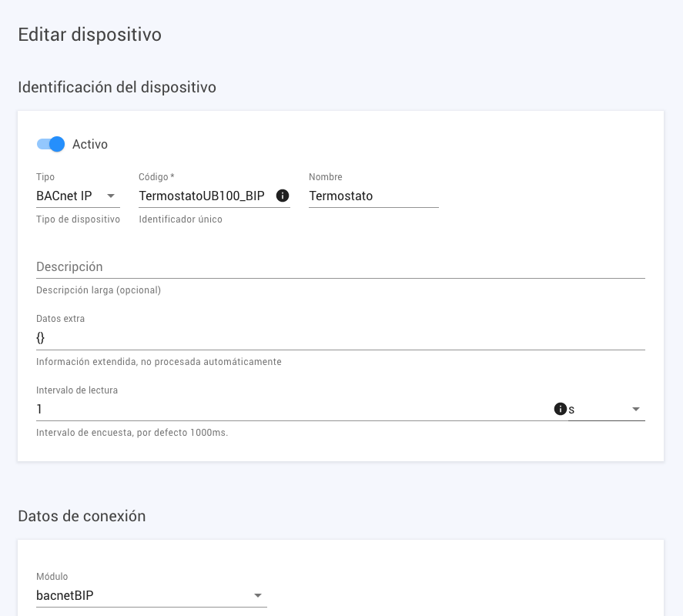Click the info icon next to Código field
Viewport: 683px width, 616px height.
point(283,196)
